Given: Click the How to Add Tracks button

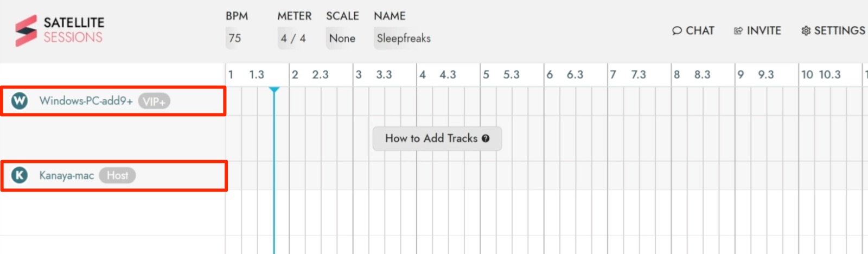Looking at the screenshot, I should [437, 138].
